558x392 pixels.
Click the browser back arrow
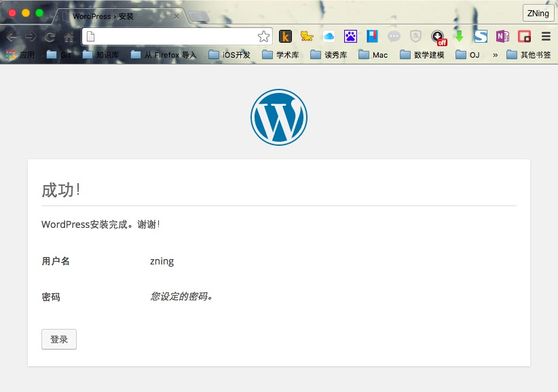(x=12, y=37)
